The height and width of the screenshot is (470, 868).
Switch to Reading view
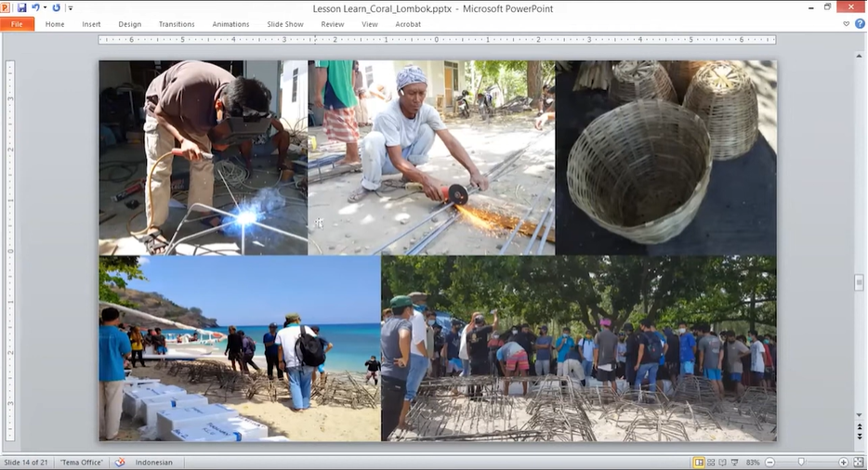pyautogui.click(x=725, y=462)
